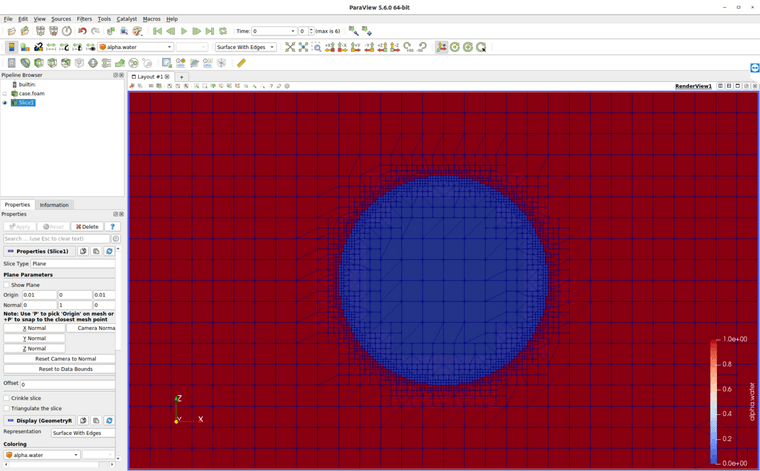The width and height of the screenshot is (760, 471).
Task: Toggle visibility eye for Slice1
Action: point(5,102)
